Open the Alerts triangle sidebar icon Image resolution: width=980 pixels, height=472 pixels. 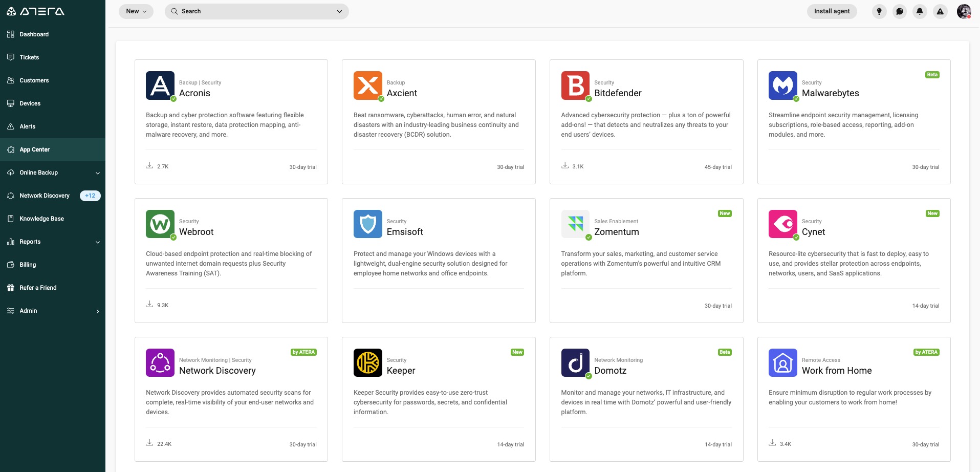point(11,126)
